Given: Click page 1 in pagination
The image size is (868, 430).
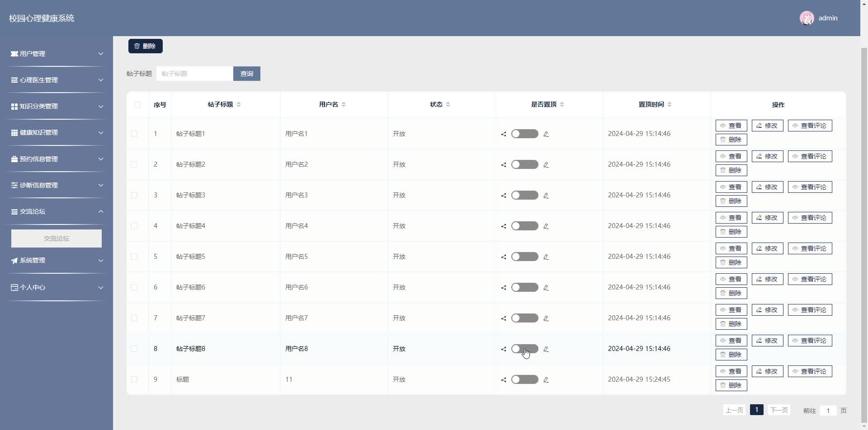Looking at the screenshot, I should click(x=757, y=410).
